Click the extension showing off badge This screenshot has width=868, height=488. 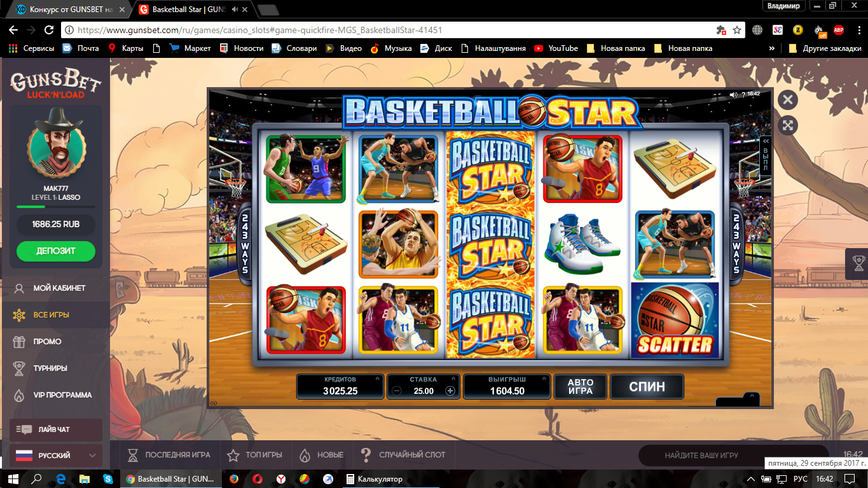(820, 31)
